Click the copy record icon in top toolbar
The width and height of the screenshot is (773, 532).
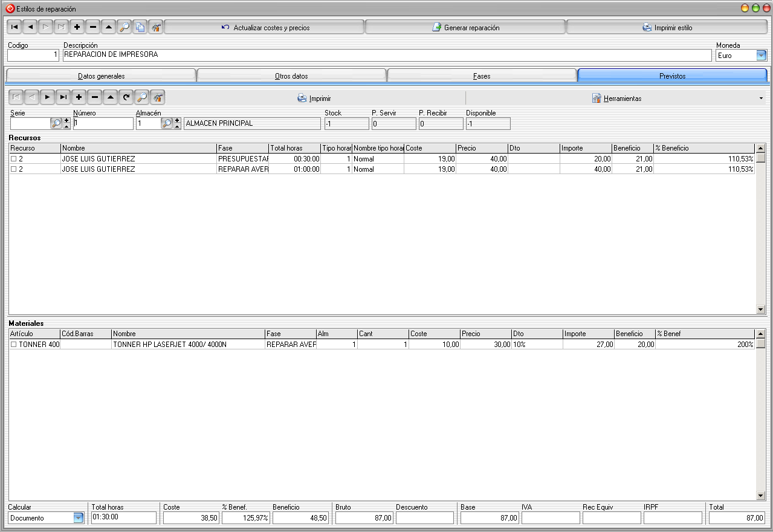(x=140, y=27)
